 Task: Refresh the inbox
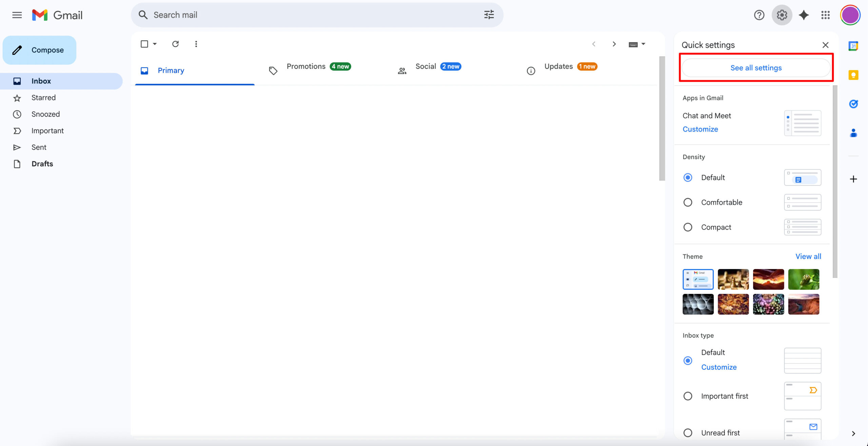(x=175, y=44)
